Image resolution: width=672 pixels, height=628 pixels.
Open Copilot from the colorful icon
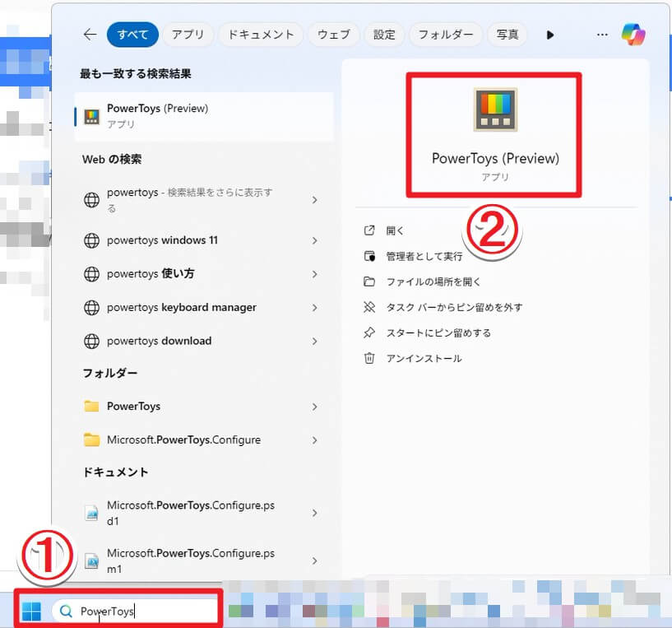633,35
